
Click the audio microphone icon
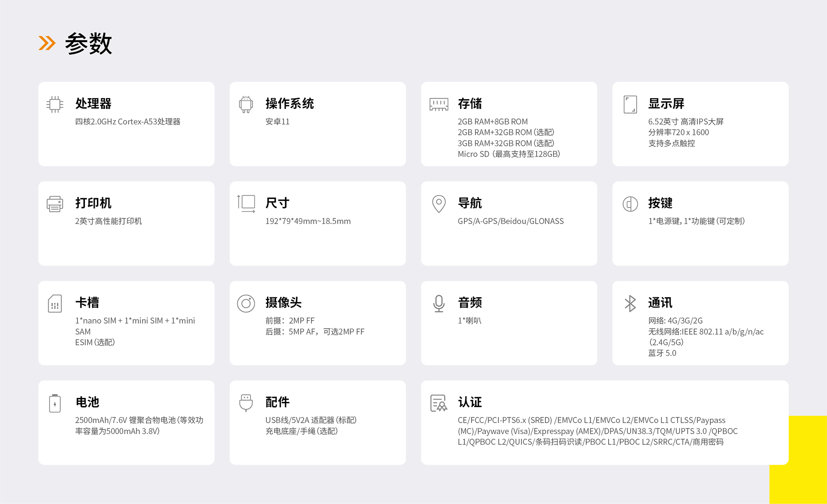click(x=438, y=304)
